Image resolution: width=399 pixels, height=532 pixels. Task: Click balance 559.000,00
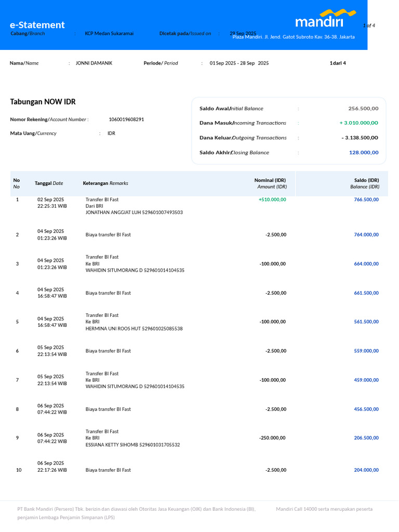[366, 351]
